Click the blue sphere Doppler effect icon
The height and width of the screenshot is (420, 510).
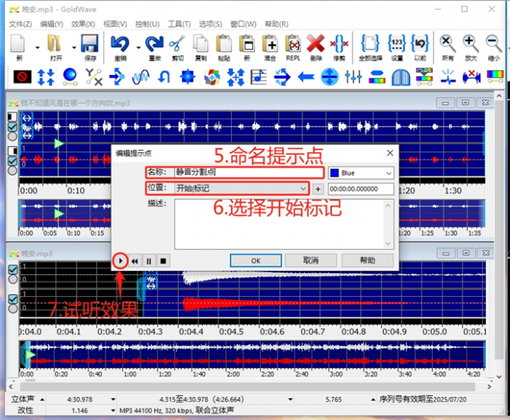[70, 77]
